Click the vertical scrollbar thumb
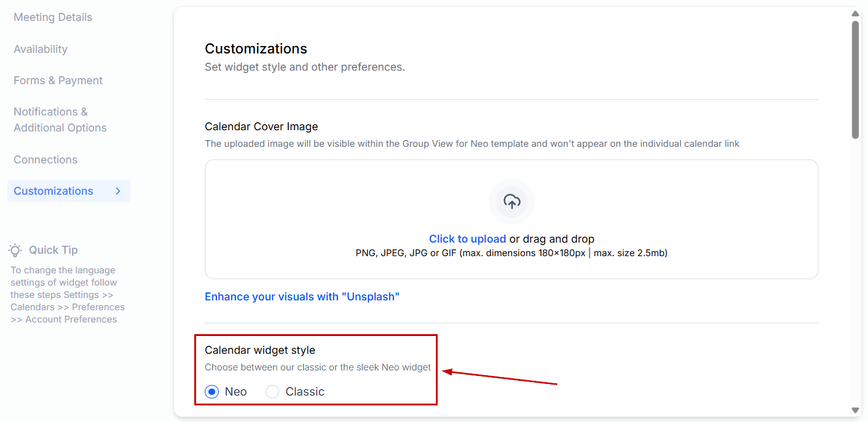868x422 pixels. point(855,80)
